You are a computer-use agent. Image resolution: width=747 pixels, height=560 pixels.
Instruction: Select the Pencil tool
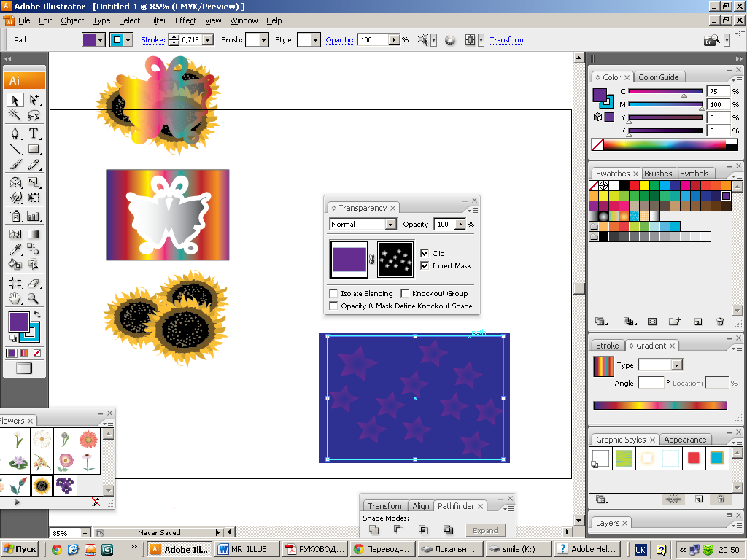[x=34, y=165]
